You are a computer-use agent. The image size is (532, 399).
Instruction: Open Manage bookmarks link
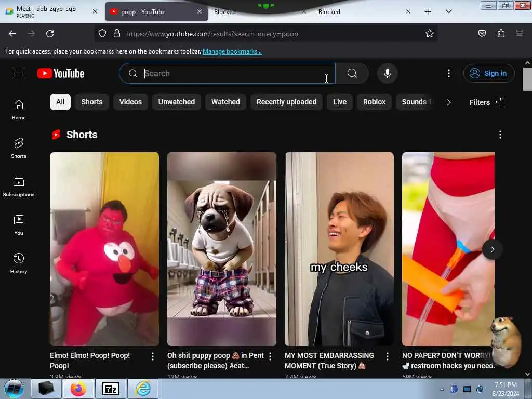[x=232, y=51]
